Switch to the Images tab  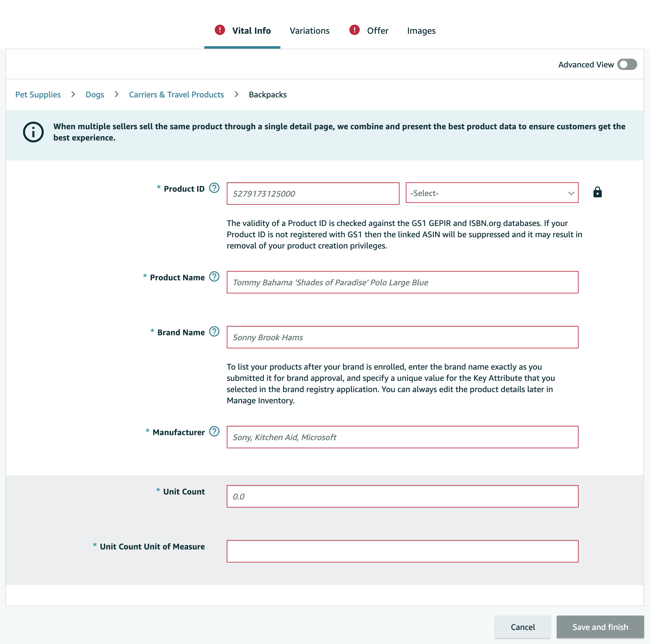[421, 31]
